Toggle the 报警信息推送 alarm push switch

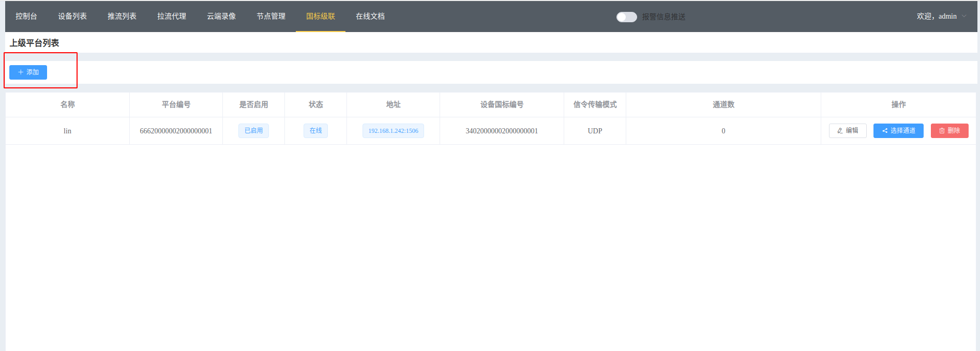click(x=626, y=17)
